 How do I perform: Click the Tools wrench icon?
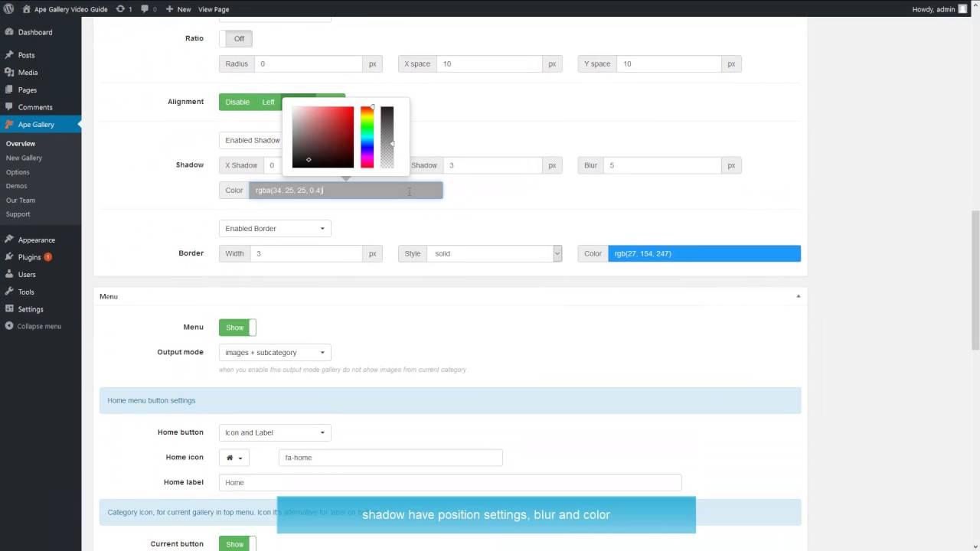coord(9,292)
